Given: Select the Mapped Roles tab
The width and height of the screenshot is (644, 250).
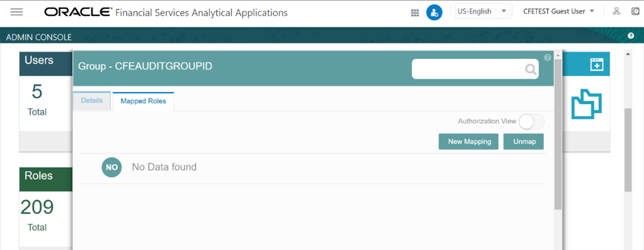Looking at the screenshot, I should tap(144, 101).
